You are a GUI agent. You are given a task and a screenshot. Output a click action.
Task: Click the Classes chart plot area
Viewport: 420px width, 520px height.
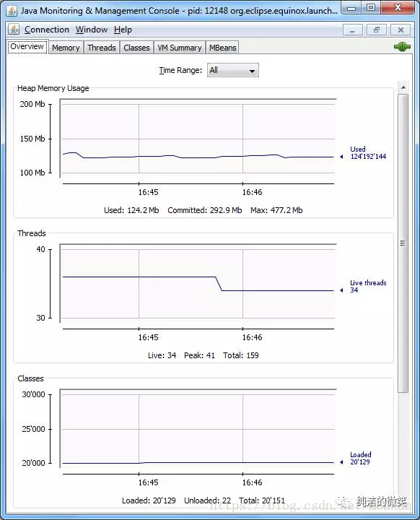click(x=198, y=428)
